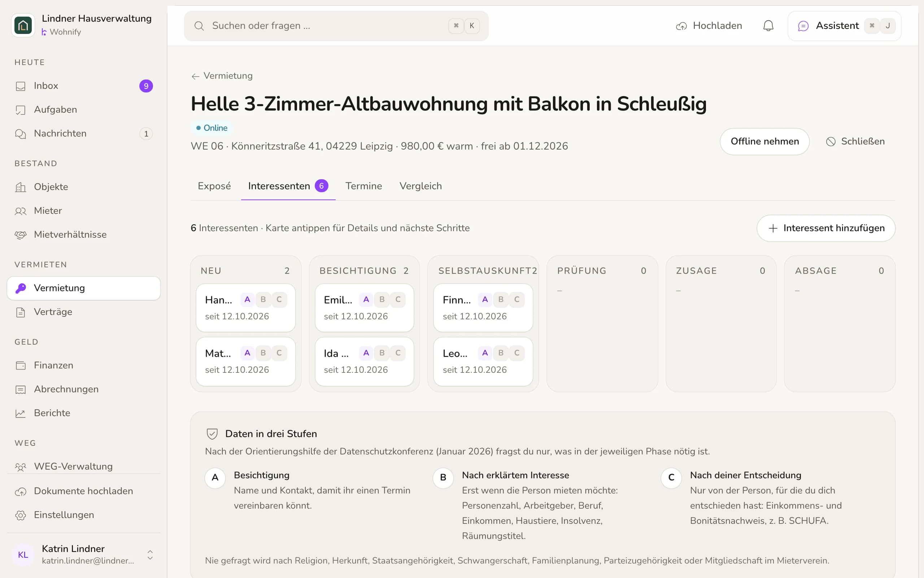The height and width of the screenshot is (578, 924).
Task: Open Einstellungen in the sidebar
Action: tap(84, 515)
